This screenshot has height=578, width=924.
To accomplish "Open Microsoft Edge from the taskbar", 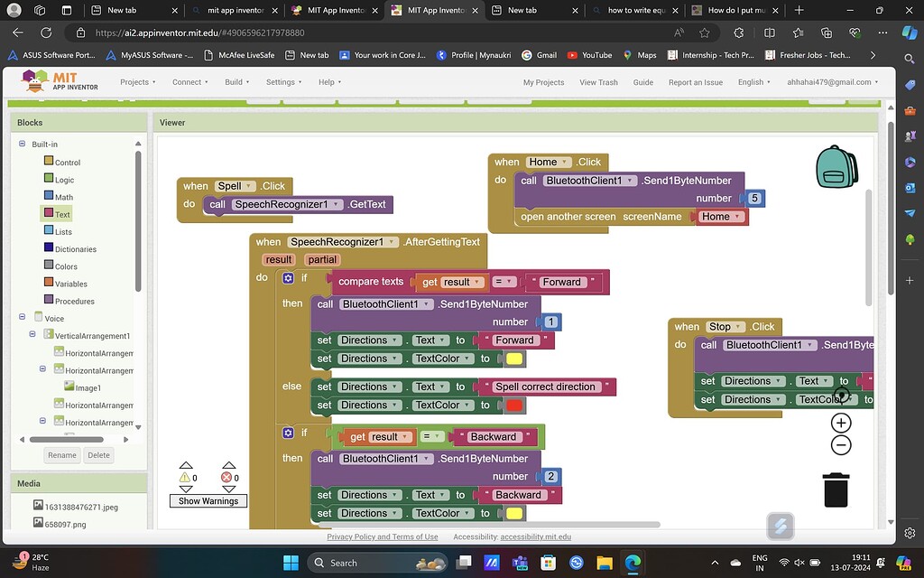I will [x=633, y=563].
